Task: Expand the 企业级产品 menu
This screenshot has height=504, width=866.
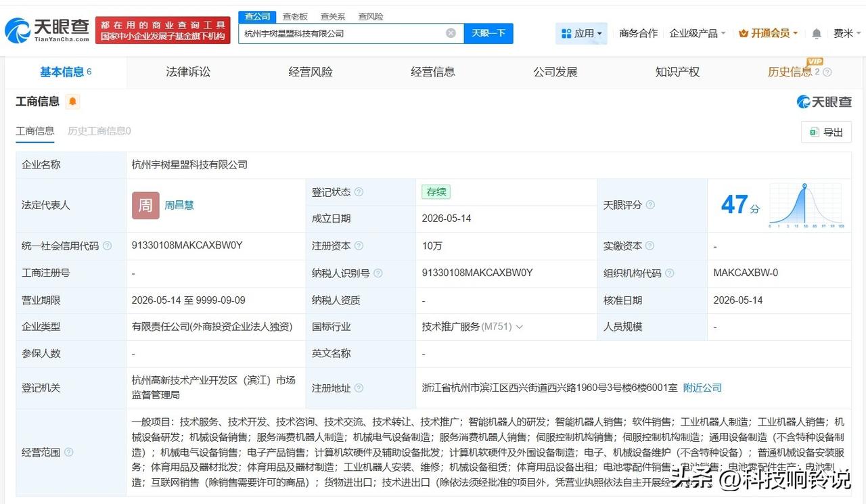Action: pos(698,33)
